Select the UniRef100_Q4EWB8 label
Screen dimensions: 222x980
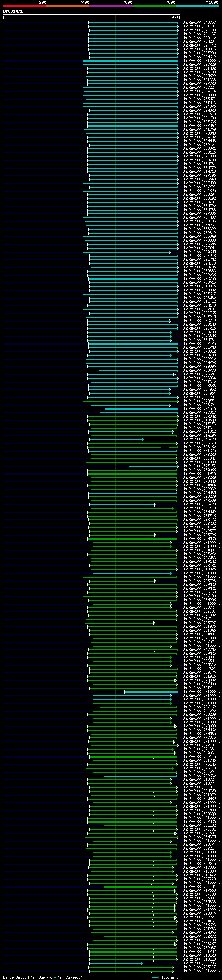click(199, 156)
